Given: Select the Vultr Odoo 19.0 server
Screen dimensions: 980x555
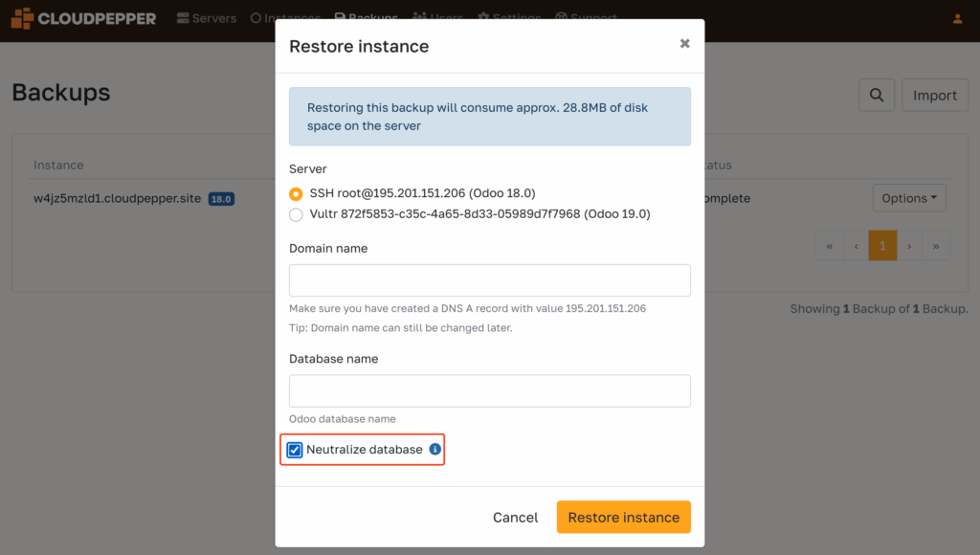Looking at the screenshot, I should [x=296, y=214].
